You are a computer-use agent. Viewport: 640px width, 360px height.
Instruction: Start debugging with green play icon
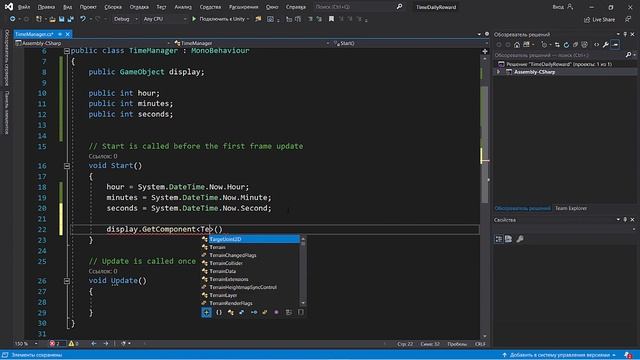tap(194, 19)
